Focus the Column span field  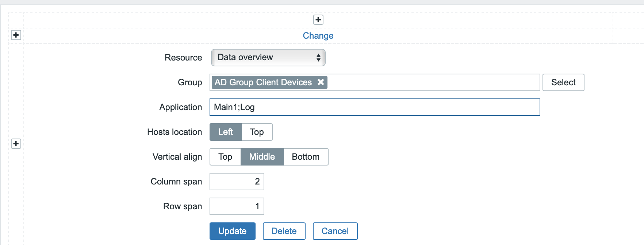tap(237, 182)
